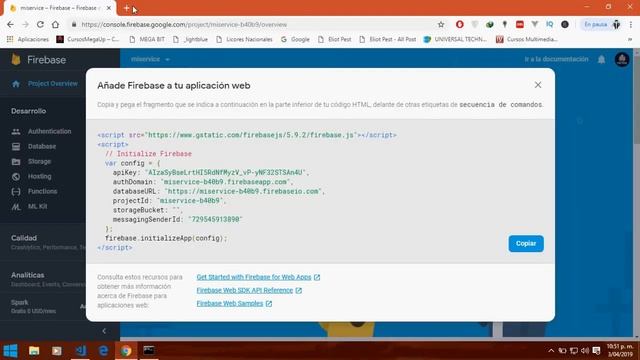Click the databaseURL value in the code
Screen dimensions: 640x360
click(243, 191)
